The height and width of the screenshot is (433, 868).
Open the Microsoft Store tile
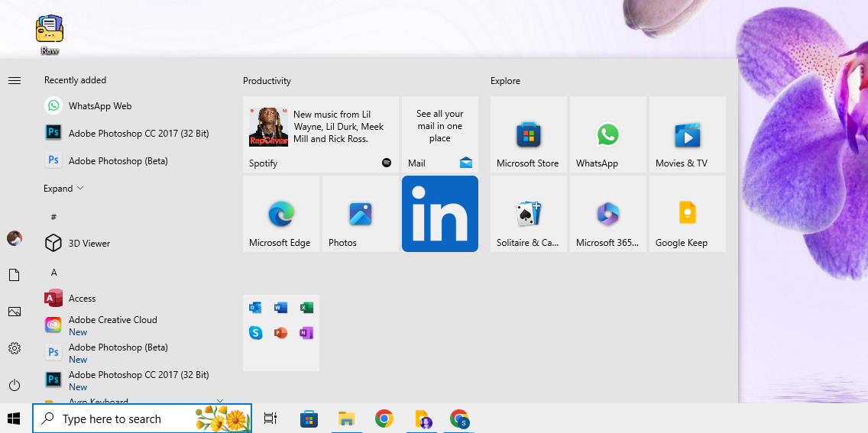tap(528, 134)
